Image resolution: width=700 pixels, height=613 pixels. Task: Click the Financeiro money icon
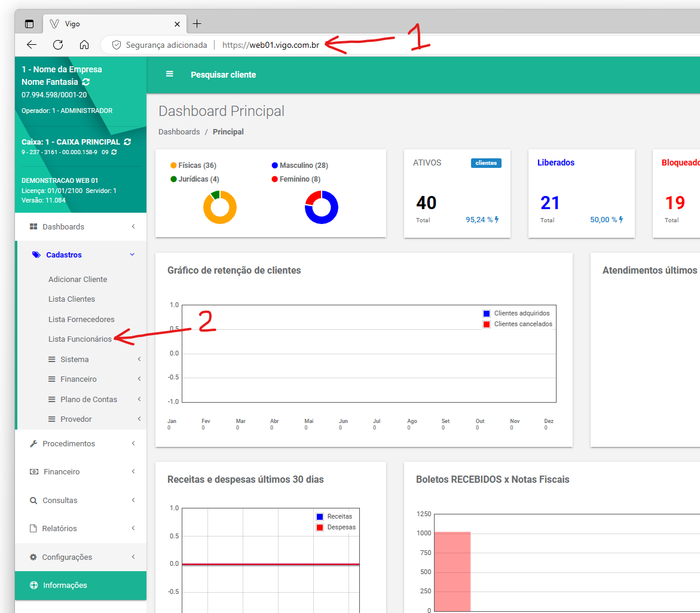[34, 471]
